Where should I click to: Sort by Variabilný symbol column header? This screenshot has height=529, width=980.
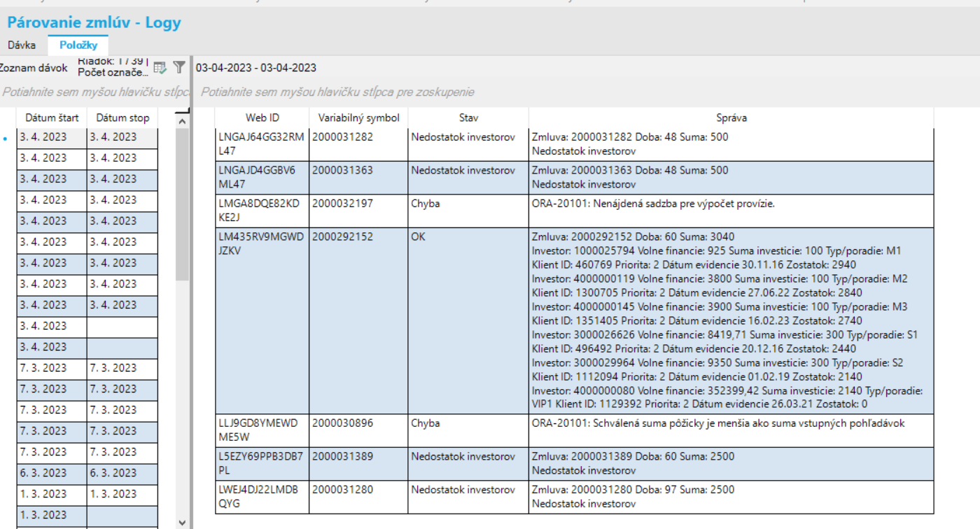click(358, 118)
